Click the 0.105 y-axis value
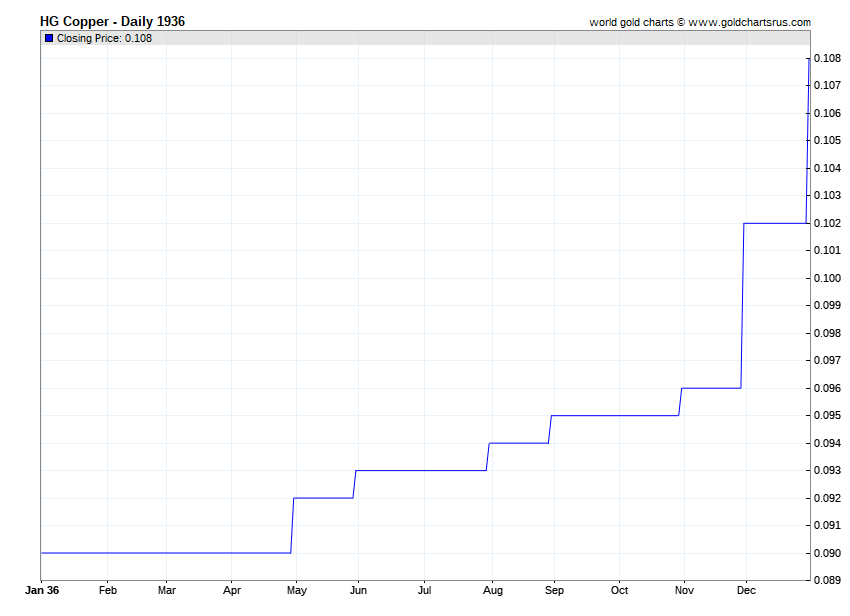Viewport: 850px width, 616px height. point(827,140)
